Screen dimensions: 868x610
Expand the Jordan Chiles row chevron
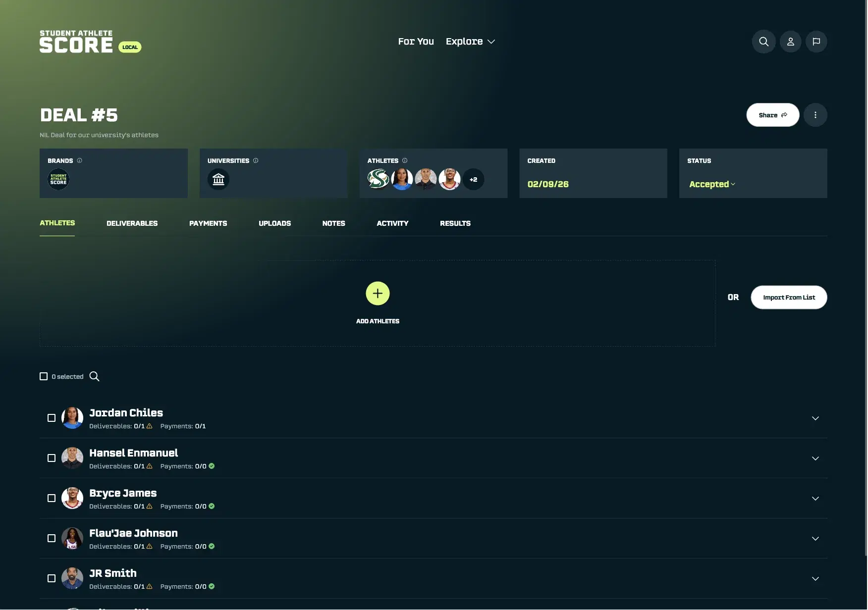point(815,418)
